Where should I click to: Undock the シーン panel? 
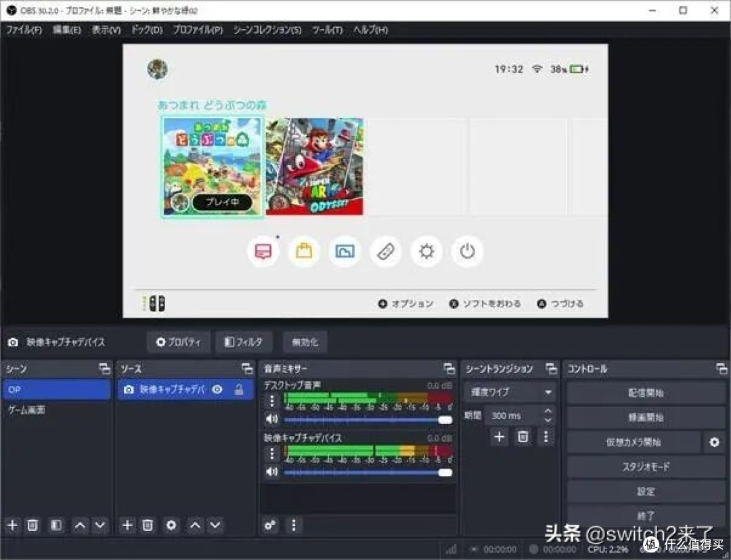105,369
